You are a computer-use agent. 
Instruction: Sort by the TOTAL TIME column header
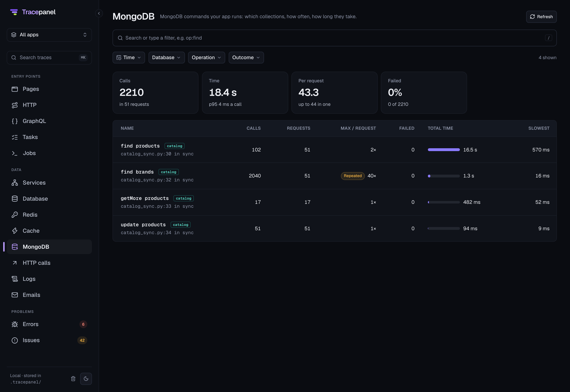click(x=440, y=128)
